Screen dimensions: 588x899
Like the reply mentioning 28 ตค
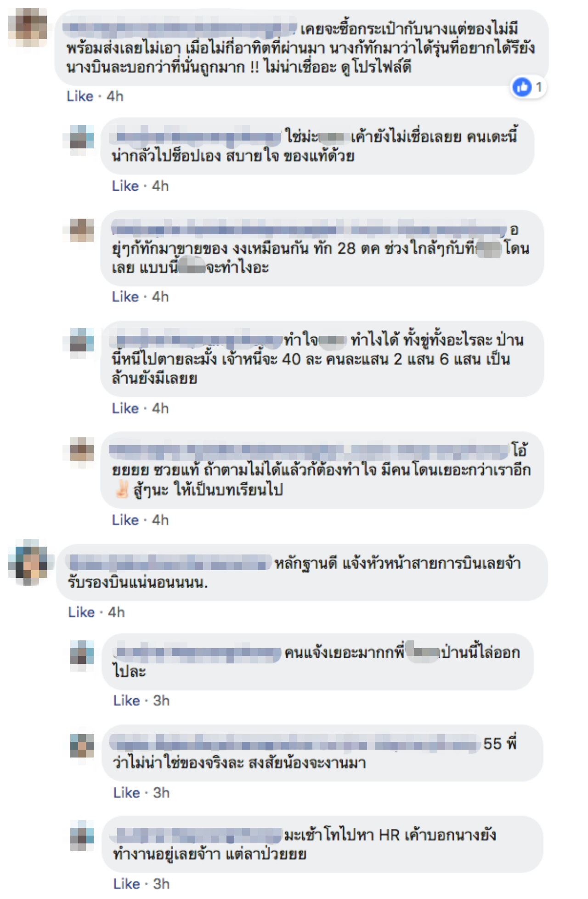tap(125, 297)
